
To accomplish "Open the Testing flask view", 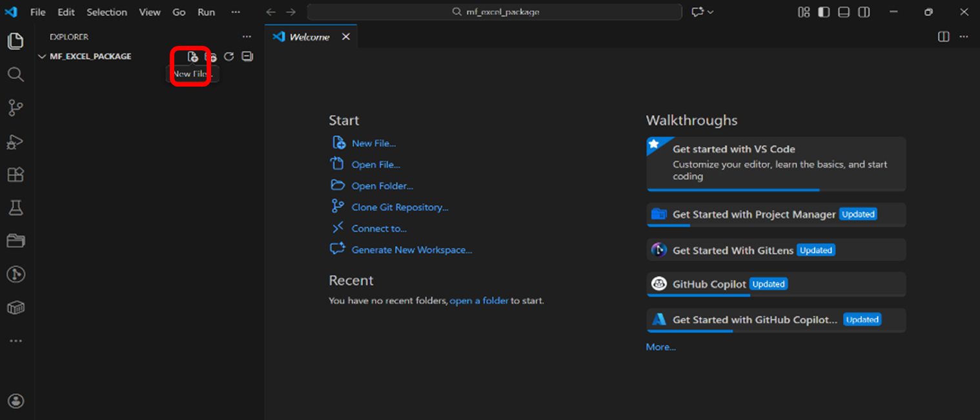I will point(15,207).
